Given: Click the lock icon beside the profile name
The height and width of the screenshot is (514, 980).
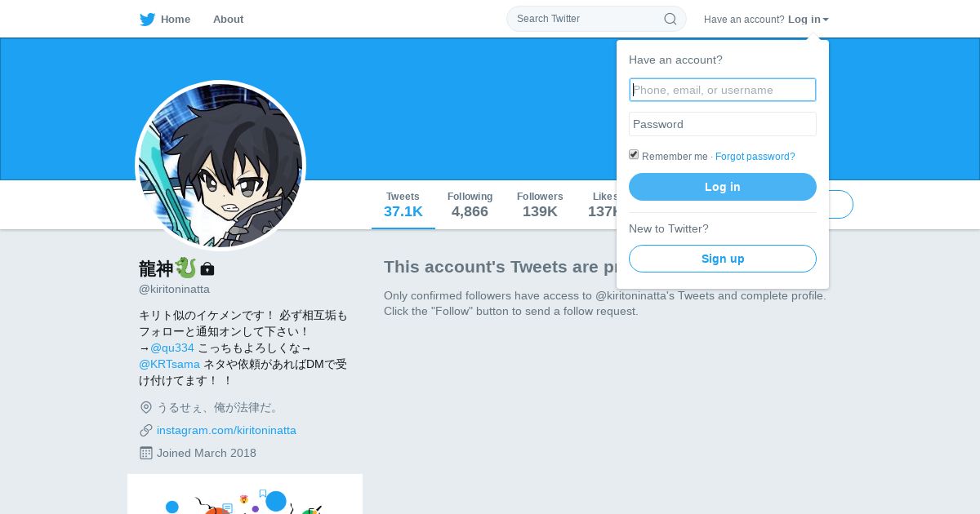Looking at the screenshot, I should [x=207, y=268].
